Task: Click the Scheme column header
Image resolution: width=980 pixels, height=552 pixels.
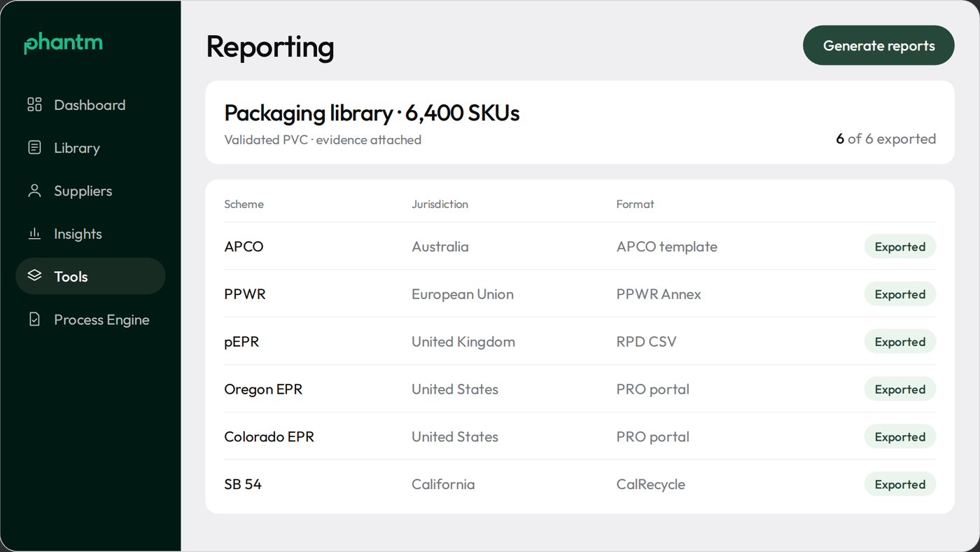Action: click(x=244, y=205)
